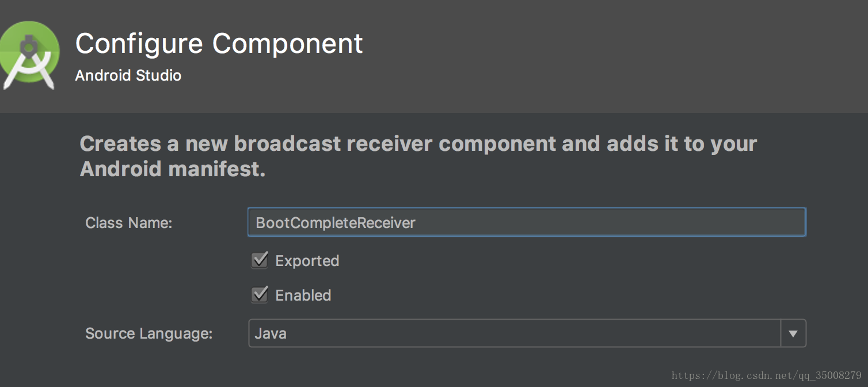
Task: Toggle the Enabled checkbox
Action: click(260, 295)
